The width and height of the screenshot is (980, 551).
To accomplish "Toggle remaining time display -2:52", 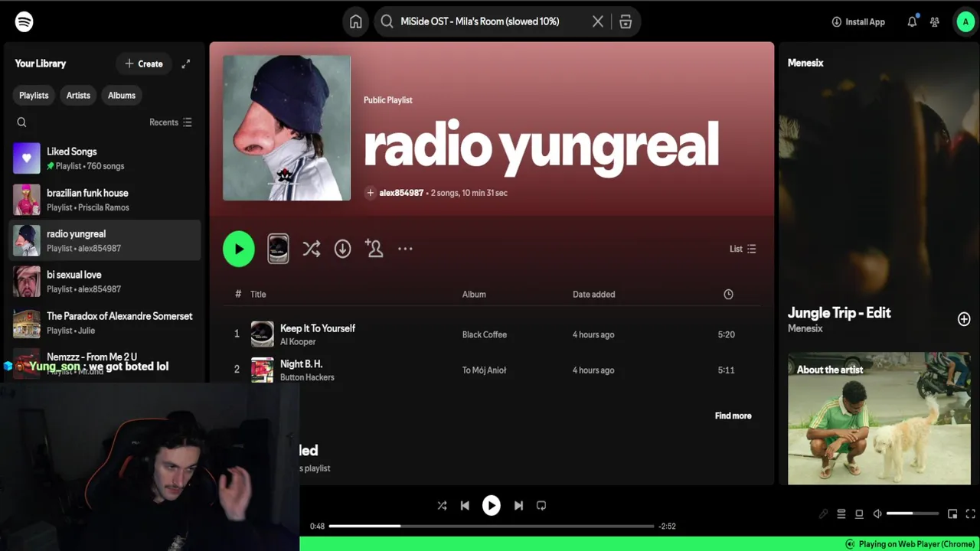I will coord(668,526).
